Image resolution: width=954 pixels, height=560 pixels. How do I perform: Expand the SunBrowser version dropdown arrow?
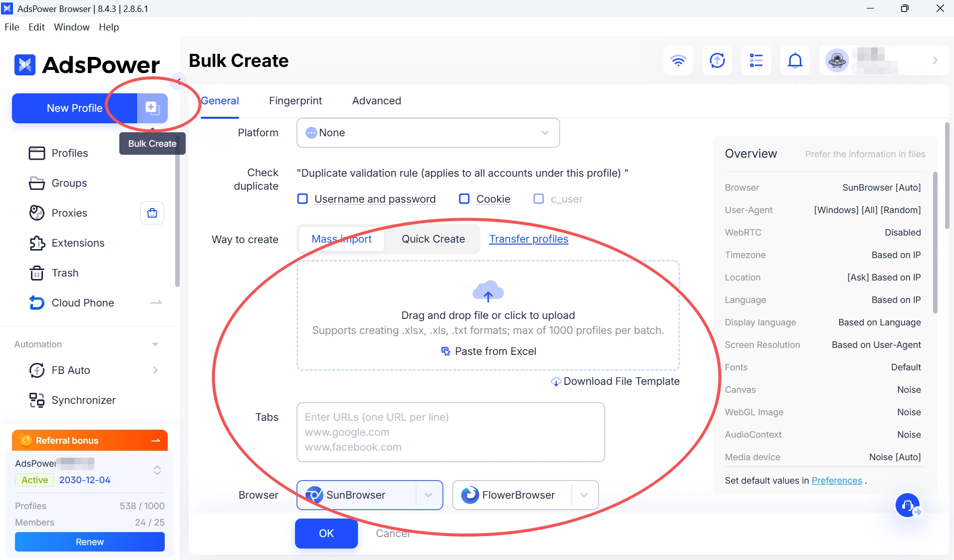coord(428,495)
